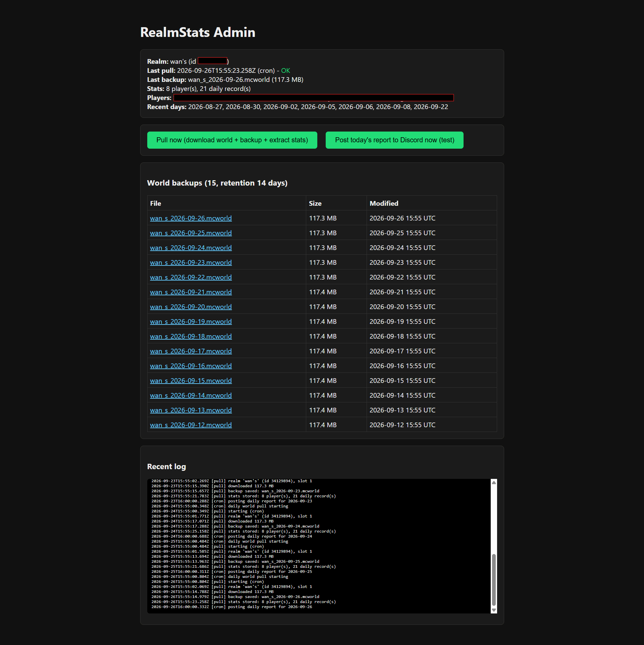Image resolution: width=644 pixels, height=645 pixels.
Task: Click the green OK status text
Action: click(285, 70)
